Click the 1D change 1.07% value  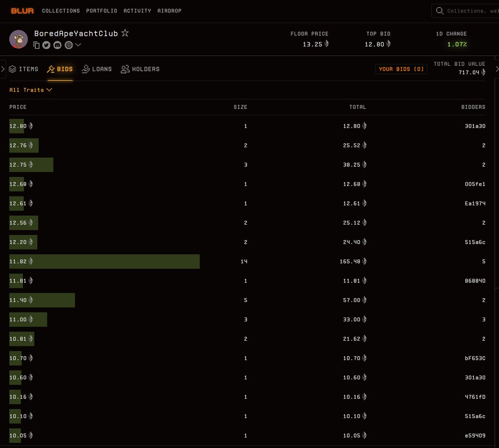click(x=457, y=44)
